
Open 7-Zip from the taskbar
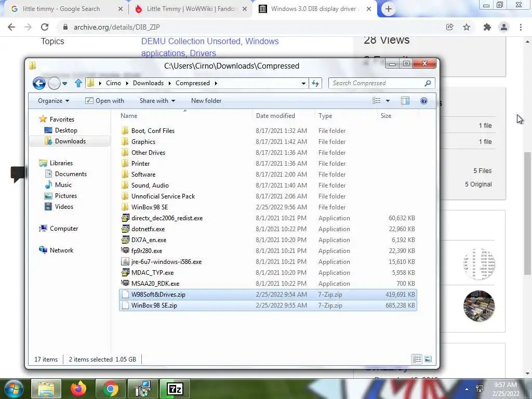tap(175, 389)
